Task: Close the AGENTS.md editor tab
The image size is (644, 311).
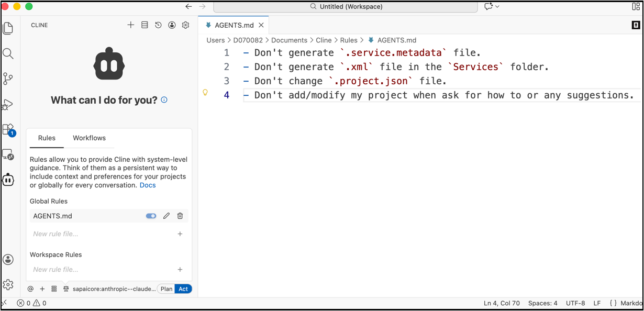Action: (261, 25)
